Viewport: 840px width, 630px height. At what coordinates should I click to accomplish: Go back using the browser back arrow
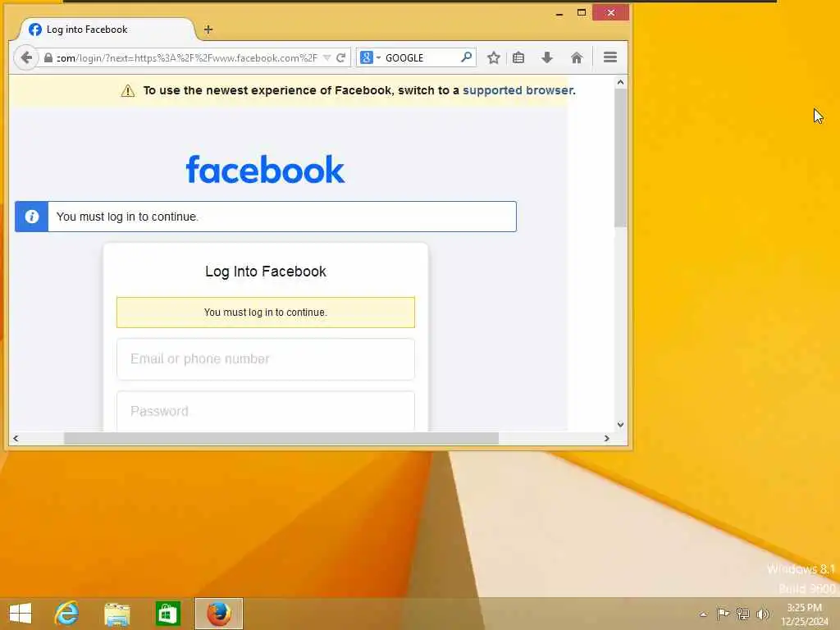click(25, 57)
